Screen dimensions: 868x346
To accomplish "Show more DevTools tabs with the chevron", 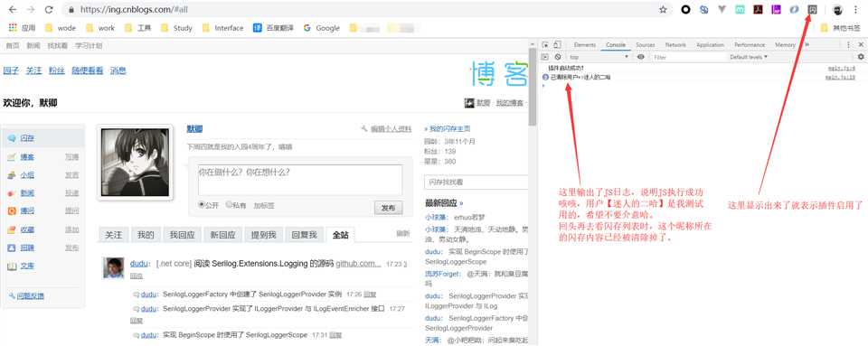I will click(x=807, y=45).
